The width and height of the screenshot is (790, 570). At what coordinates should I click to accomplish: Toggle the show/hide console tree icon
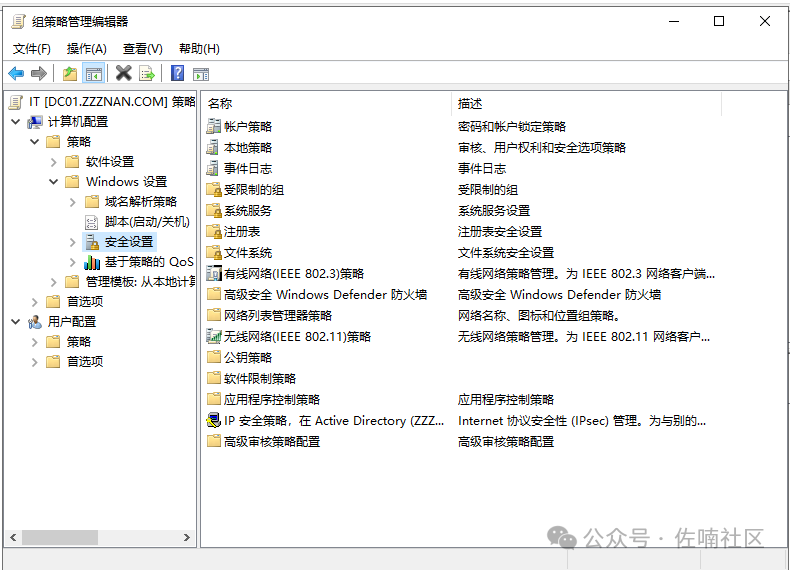coord(94,74)
